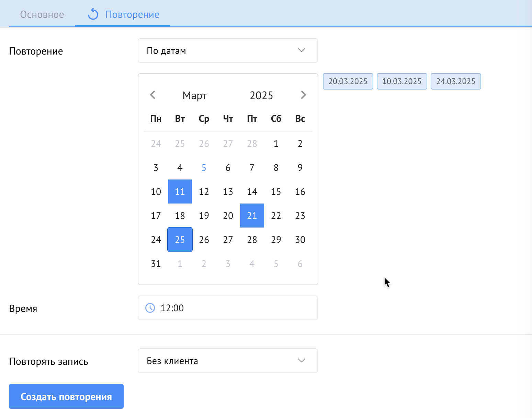Pick day 16 in the calendar
This screenshot has height=418, width=532.
point(300,191)
